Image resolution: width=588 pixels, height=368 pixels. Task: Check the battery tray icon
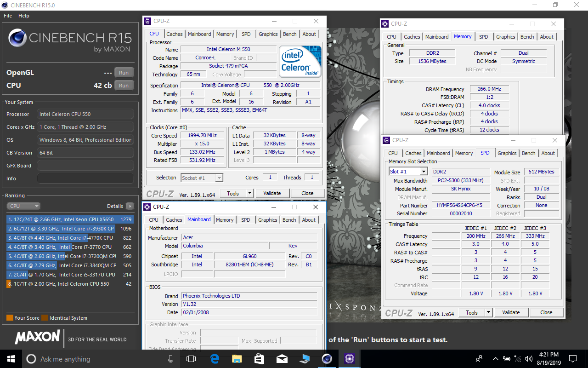pyautogui.click(x=507, y=359)
